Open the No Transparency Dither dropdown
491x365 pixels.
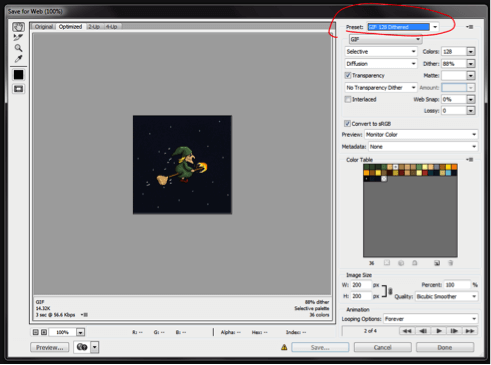(381, 88)
